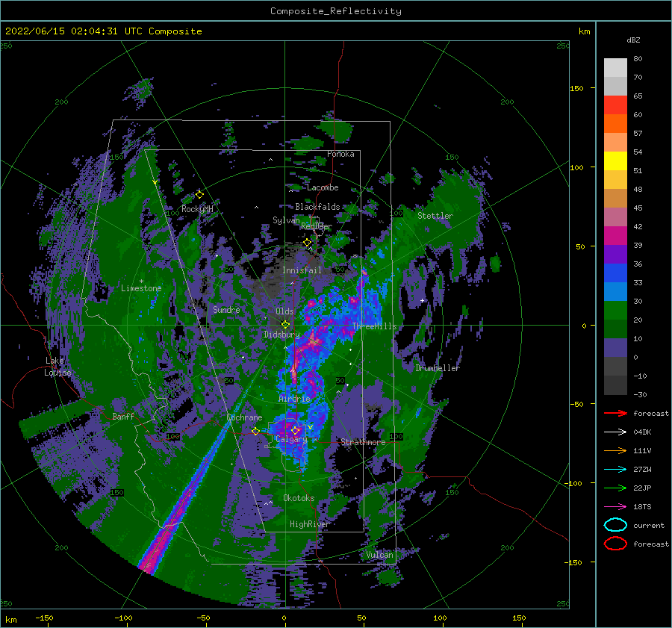Pick the cyan 27ZW arrow symbol

pyautogui.click(x=615, y=470)
